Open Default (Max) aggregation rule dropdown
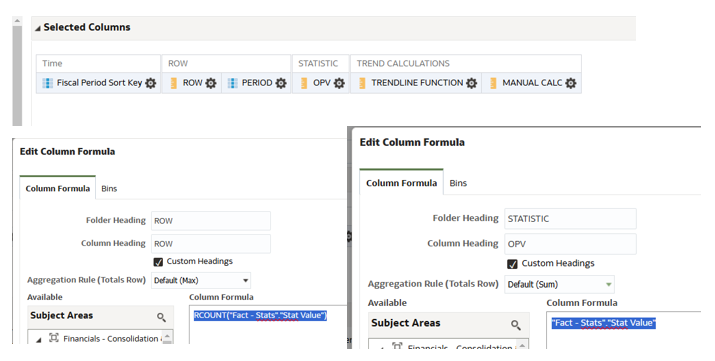 point(201,280)
